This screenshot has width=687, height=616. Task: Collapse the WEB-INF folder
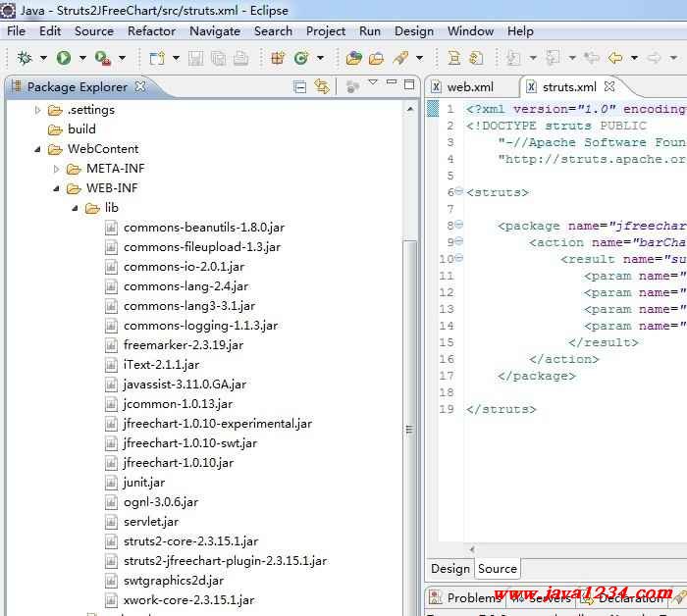click(57, 188)
